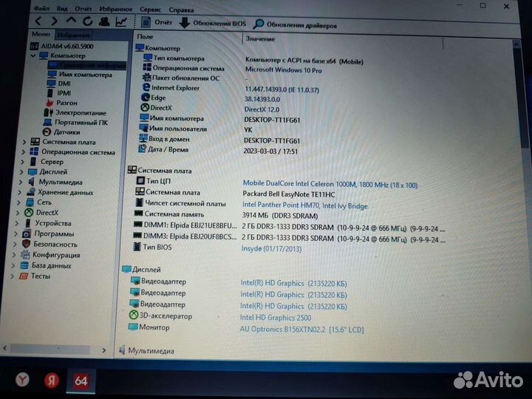Select Датчики in the sidebar tree
Image resolution: width=532 pixels, height=399 pixels.
tap(66, 132)
